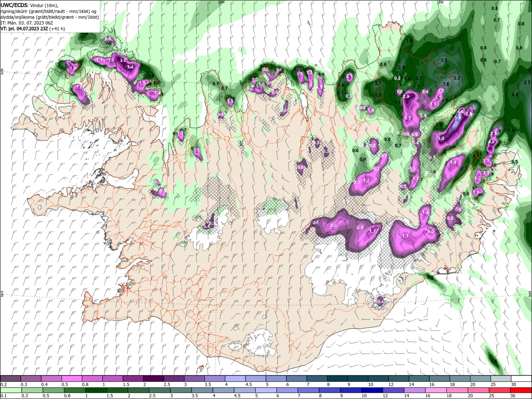Select the 'IT: Mán. 03. 07. 2023 06Z' line

coord(27,23)
